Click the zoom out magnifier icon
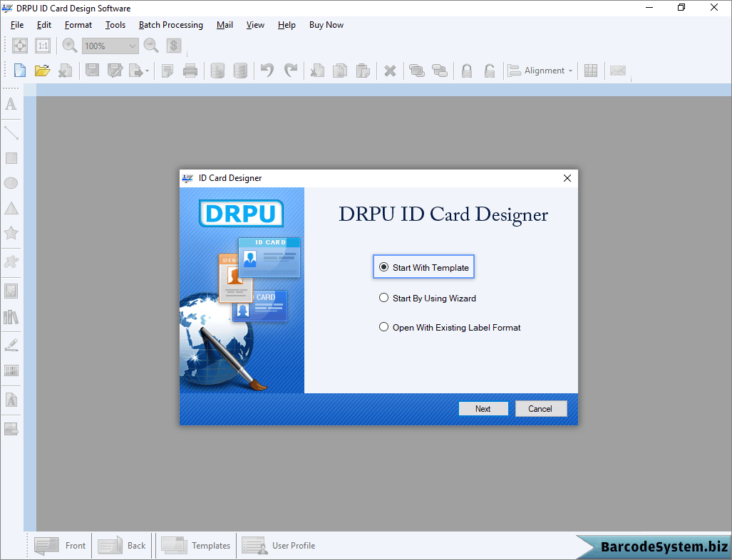Screen dimensions: 732x560 pyautogui.click(x=151, y=46)
